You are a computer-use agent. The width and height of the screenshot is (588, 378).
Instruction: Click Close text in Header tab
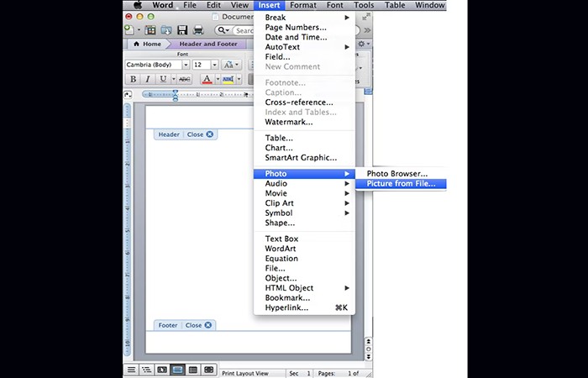pos(195,134)
